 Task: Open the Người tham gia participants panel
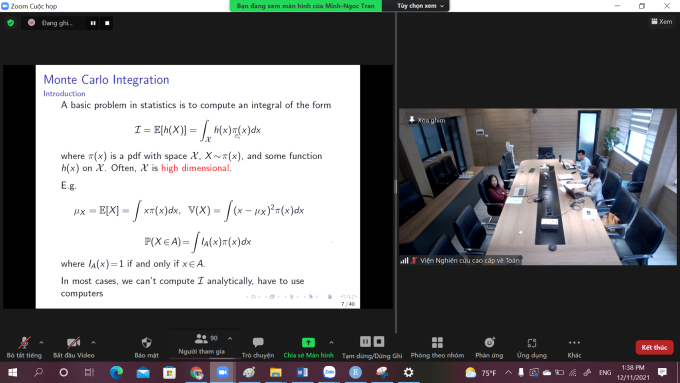202,344
